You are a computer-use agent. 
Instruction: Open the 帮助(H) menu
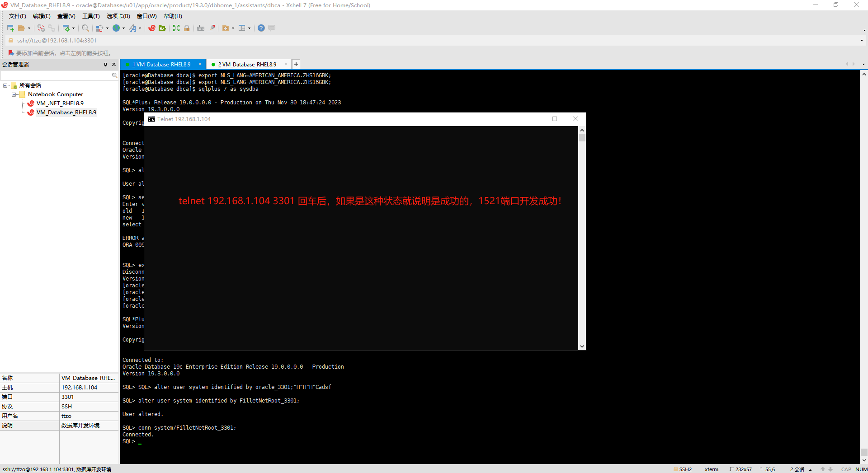(x=173, y=16)
